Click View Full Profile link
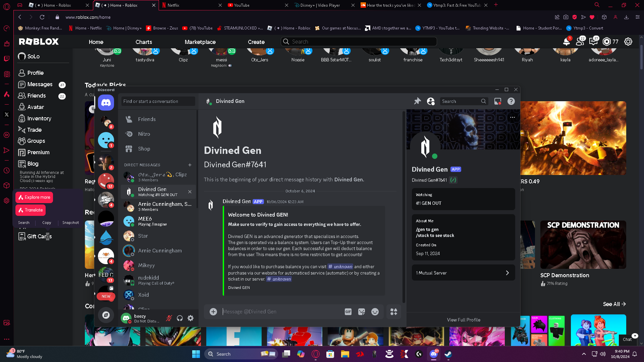Viewport: 644px width, 362px height. point(464,320)
